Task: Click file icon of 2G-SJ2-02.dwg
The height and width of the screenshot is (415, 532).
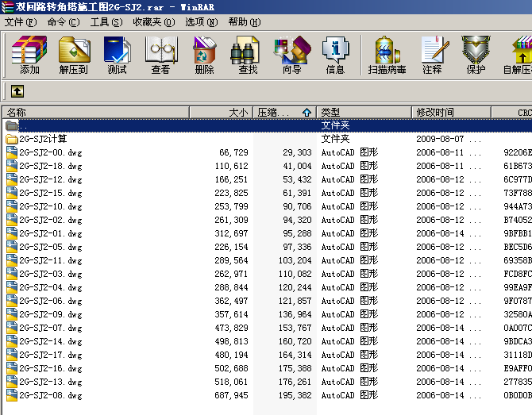Action: click(x=12, y=220)
